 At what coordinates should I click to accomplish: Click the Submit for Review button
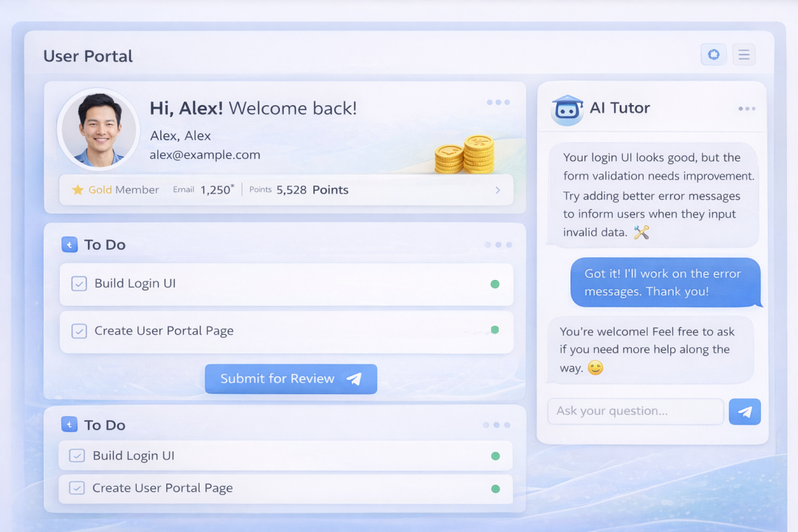[x=291, y=378]
